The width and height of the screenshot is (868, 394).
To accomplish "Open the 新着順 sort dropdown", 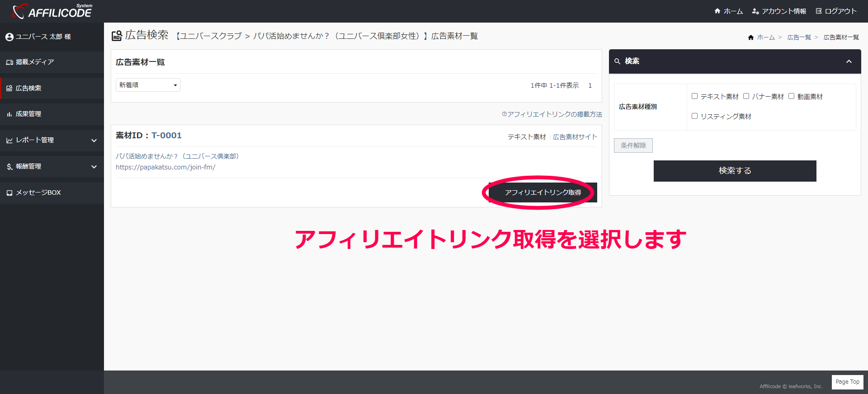I will [x=148, y=85].
